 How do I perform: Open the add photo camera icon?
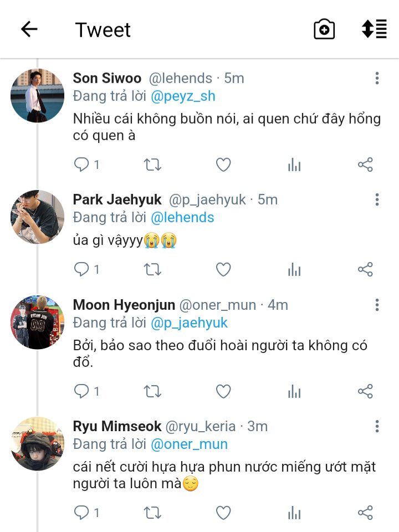pyautogui.click(x=324, y=29)
